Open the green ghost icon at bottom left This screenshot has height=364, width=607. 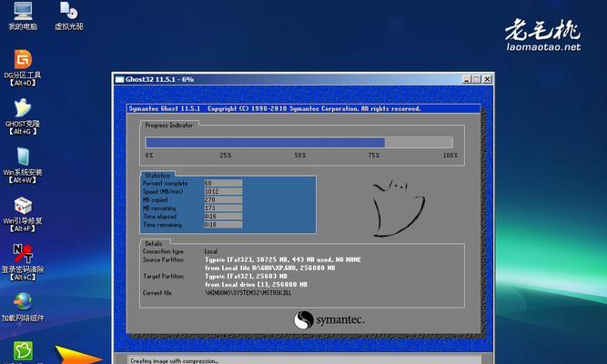click(x=23, y=351)
